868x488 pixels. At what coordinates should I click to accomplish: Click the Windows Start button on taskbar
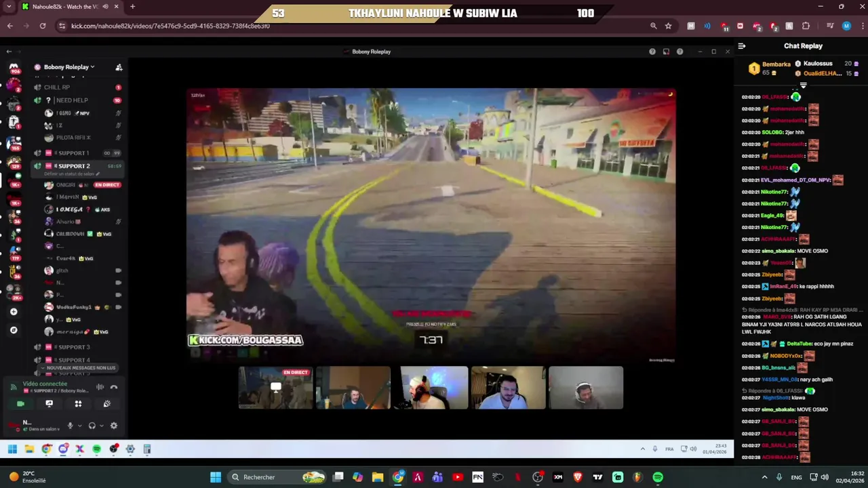point(215,477)
